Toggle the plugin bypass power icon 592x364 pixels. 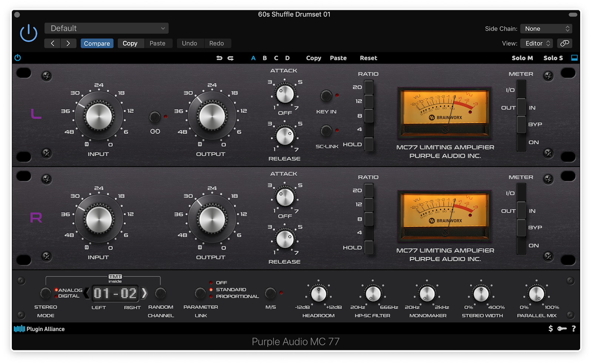[28, 33]
